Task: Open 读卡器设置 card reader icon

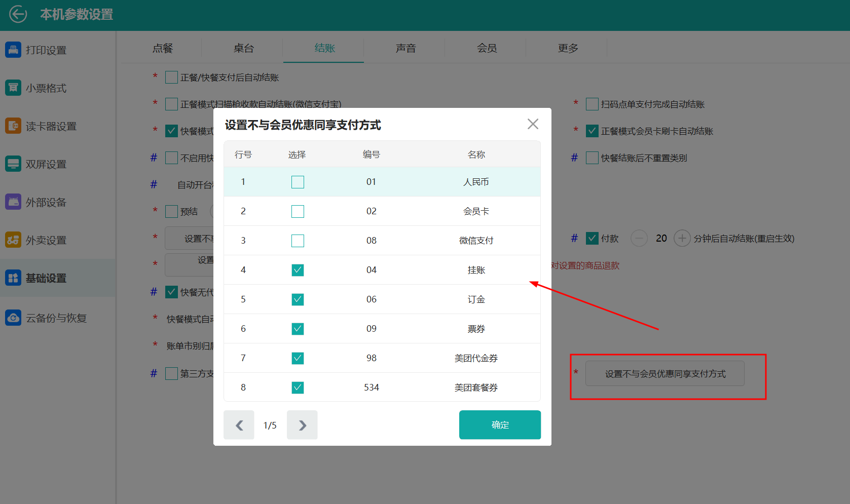Action: [x=13, y=126]
